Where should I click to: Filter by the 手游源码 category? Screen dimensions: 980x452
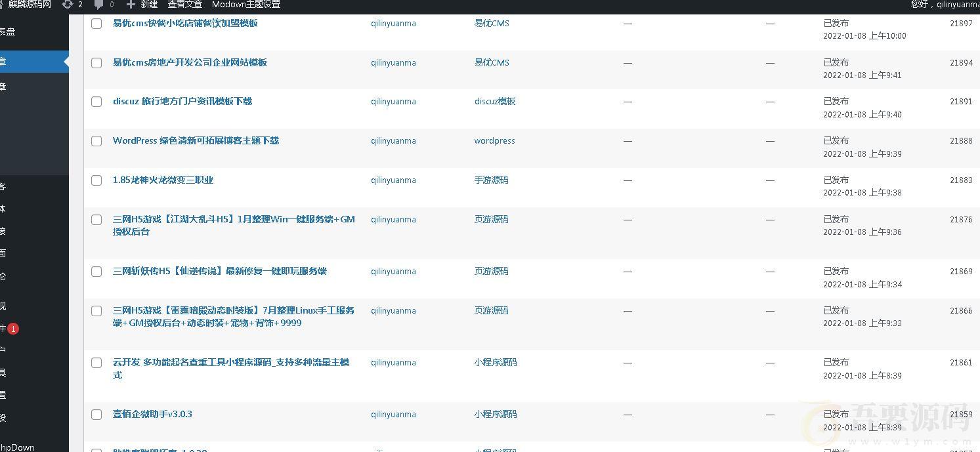tap(491, 180)
